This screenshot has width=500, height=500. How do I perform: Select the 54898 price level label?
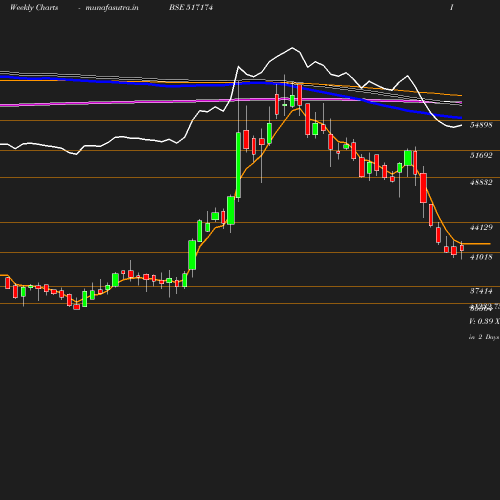481,125
